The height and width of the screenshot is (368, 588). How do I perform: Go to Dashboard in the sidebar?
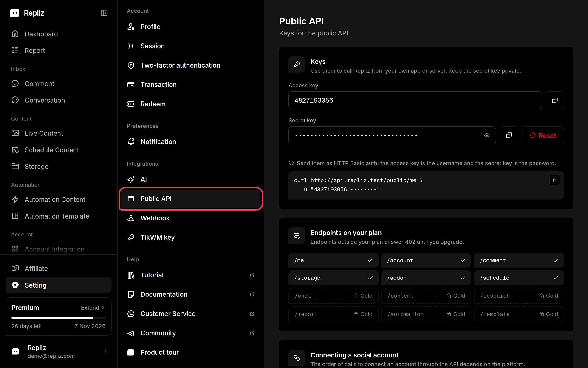click(x=59, y=34)
